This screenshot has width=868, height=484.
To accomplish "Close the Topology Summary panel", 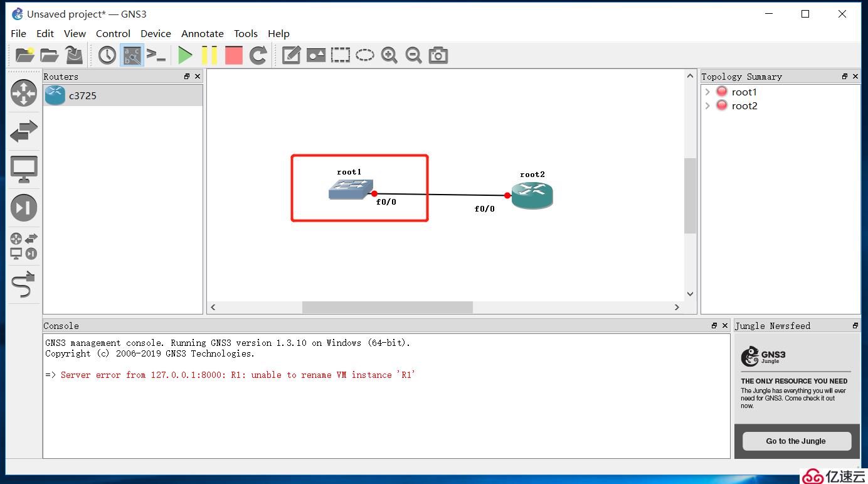I will pyautogui.click(x=855, y=76).
